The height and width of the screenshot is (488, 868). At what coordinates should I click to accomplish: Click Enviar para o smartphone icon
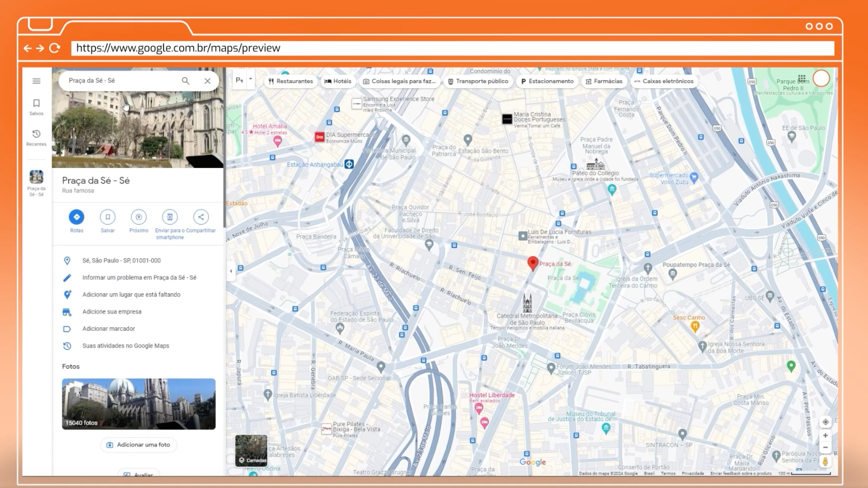[170, 217]
